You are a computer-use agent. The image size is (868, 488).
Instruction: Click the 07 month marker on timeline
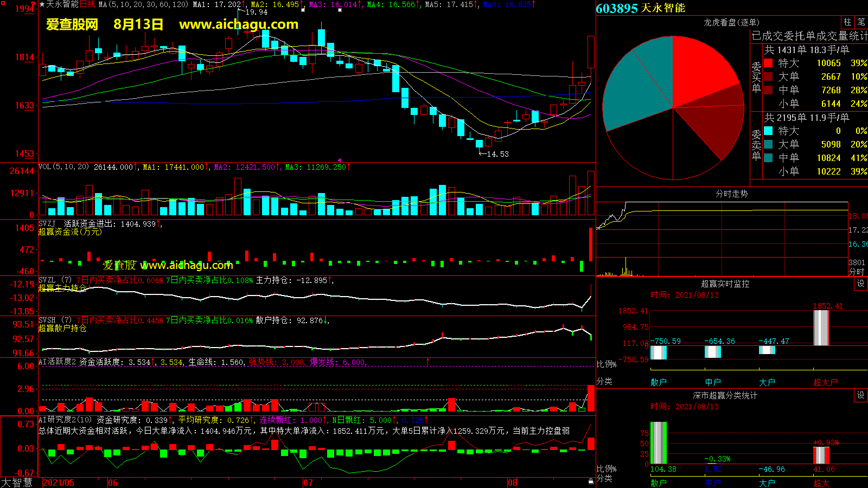[308, 483]
